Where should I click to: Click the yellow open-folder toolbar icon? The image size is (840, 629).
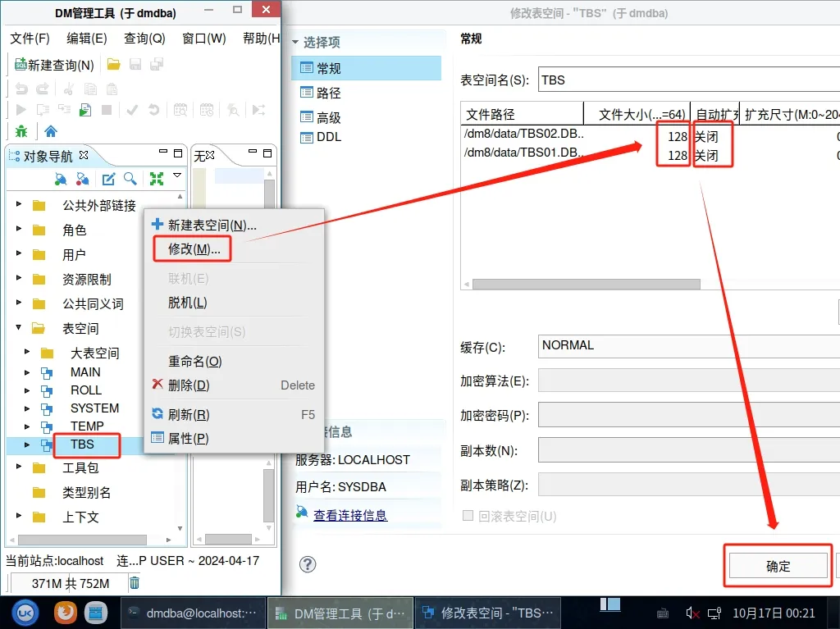point(114,65)
